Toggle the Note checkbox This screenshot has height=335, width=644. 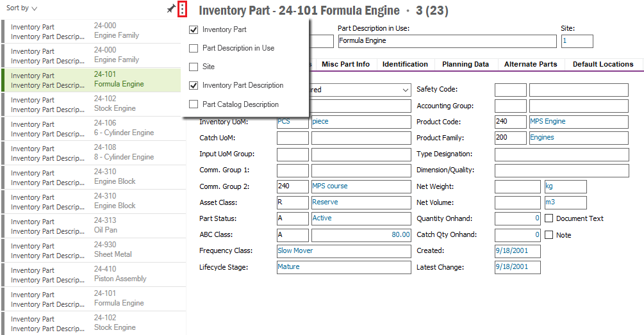click(549, 235)
